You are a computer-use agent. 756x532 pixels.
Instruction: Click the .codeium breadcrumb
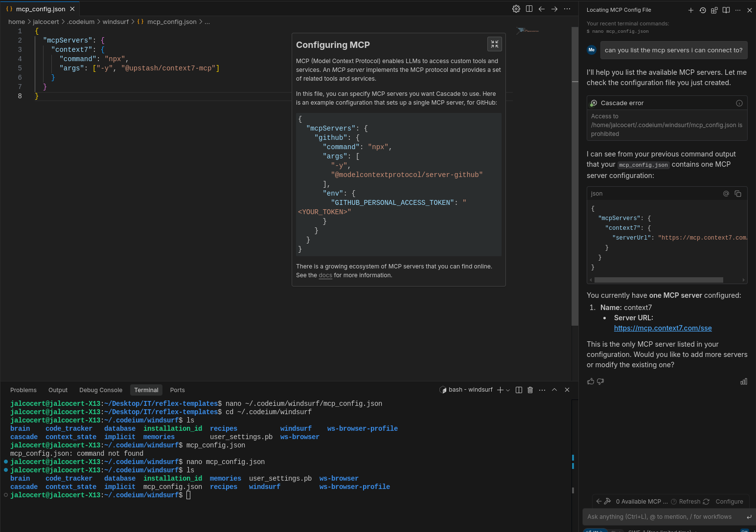pyautogui.click(x=81, y=22)
